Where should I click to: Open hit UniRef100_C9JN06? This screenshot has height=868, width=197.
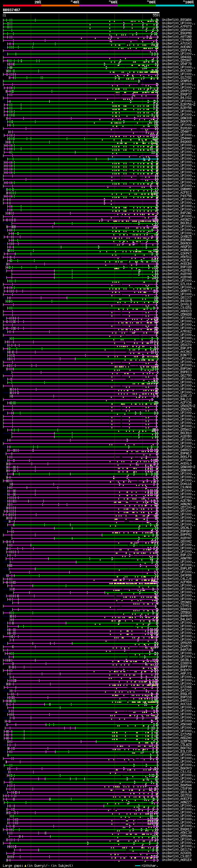[177, 487]
